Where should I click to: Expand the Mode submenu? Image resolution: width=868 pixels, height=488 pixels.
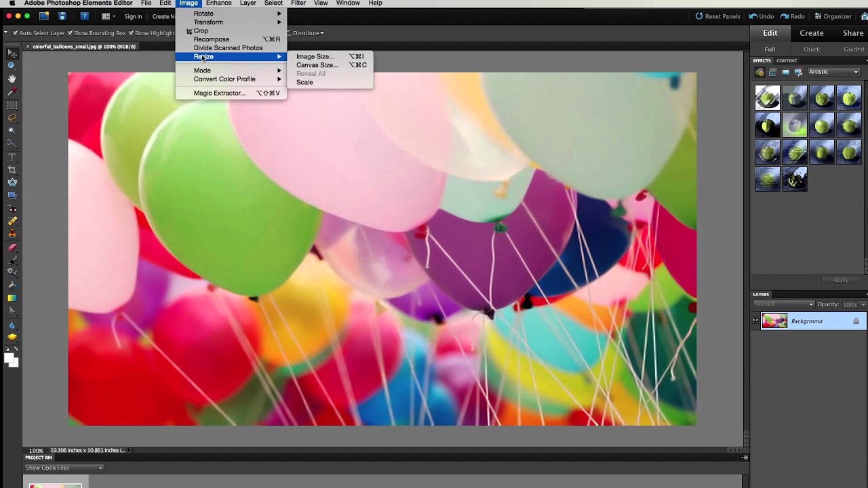[231, 70]
